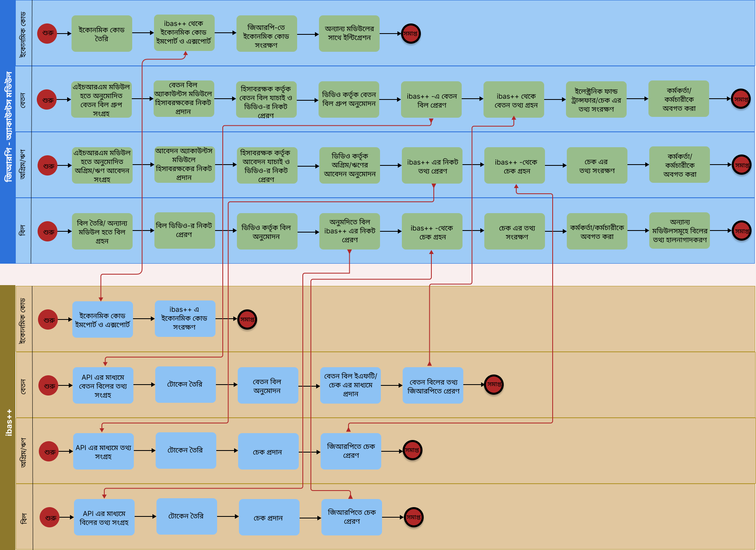756x550 pixels.
Task: Select "API এর মাধ্যমে বেতন বিলের তথ্য সংগ্রহ"
Action: tap(103, 385)
